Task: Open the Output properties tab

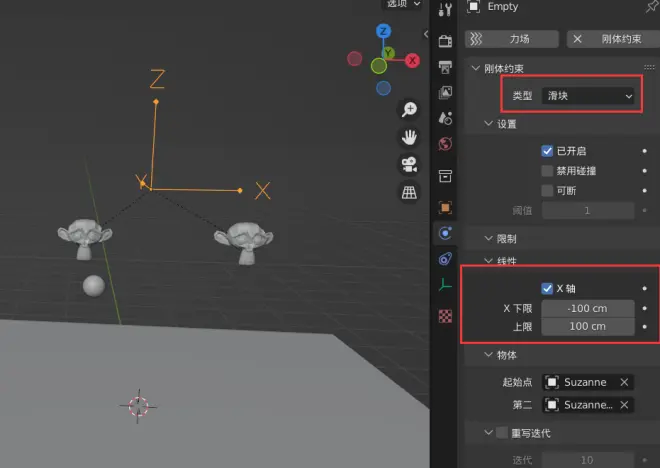Action: [445, 66]
